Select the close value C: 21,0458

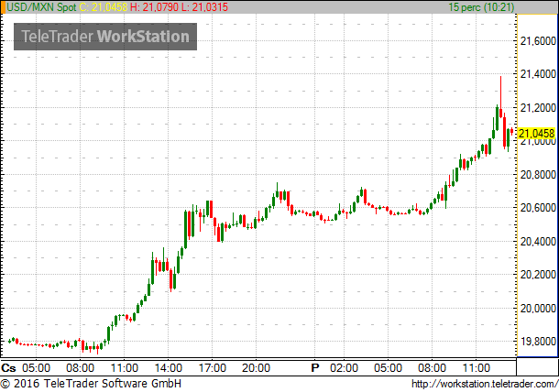point(103,6)
